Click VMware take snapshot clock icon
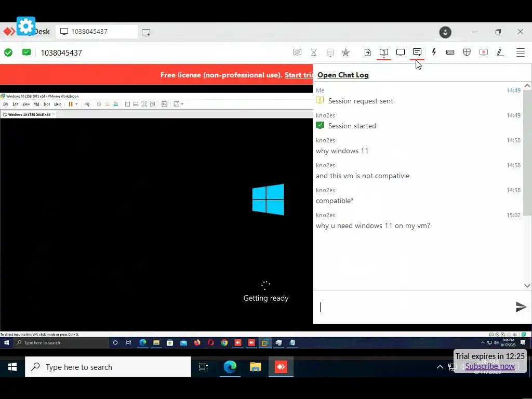The height and width of the screenshot is (399, 532). click(x=99, y=104)
